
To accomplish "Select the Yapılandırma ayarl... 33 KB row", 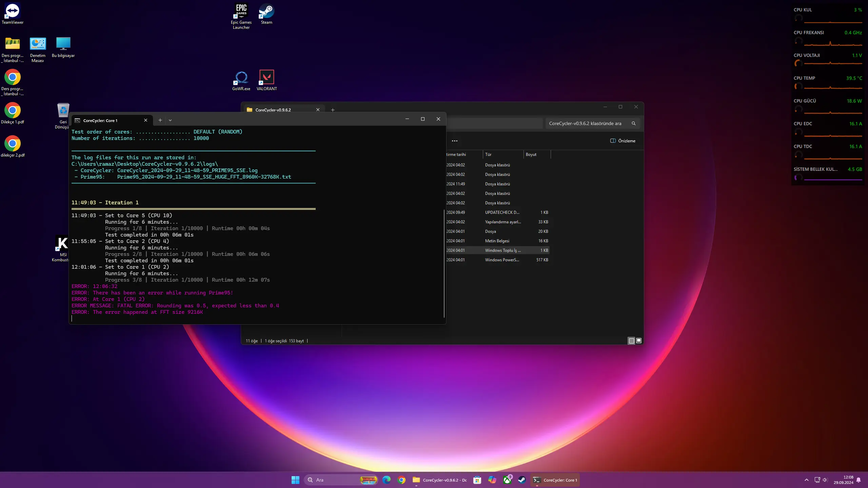I will click(497, 222).
